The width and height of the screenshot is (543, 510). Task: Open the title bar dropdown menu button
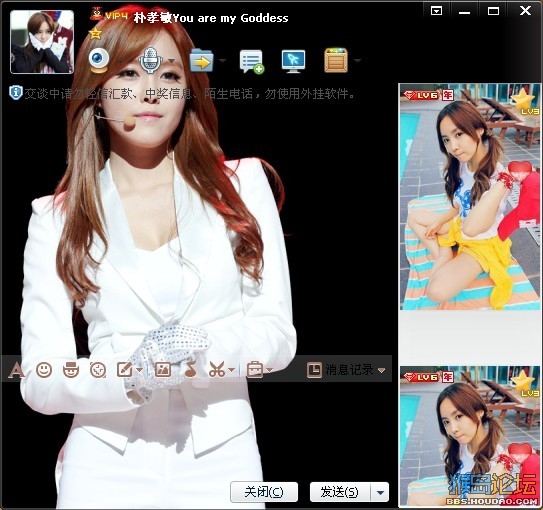pos(436,11)
